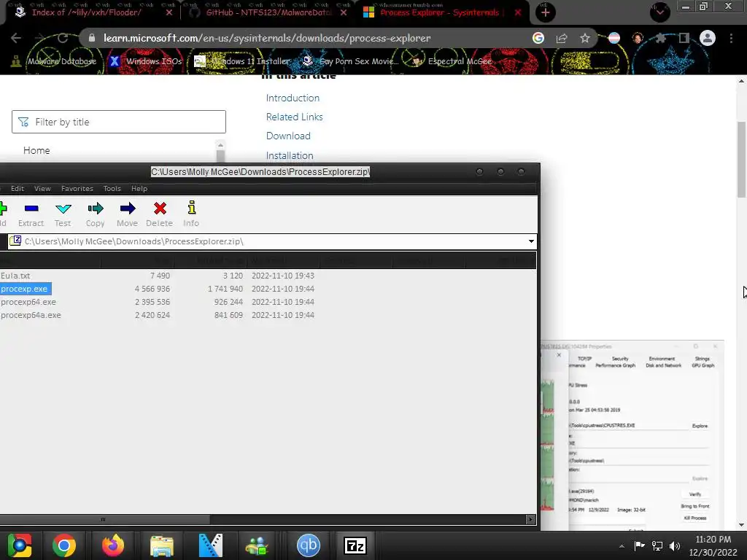Open the blue film-strip app on taskbar
The image size is (747, 560).
210,545
